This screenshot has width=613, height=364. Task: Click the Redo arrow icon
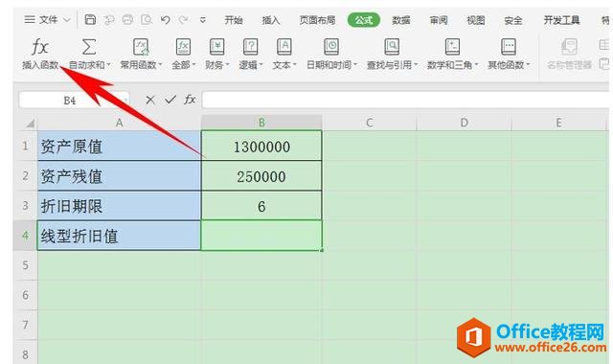[x=183, y=19]
